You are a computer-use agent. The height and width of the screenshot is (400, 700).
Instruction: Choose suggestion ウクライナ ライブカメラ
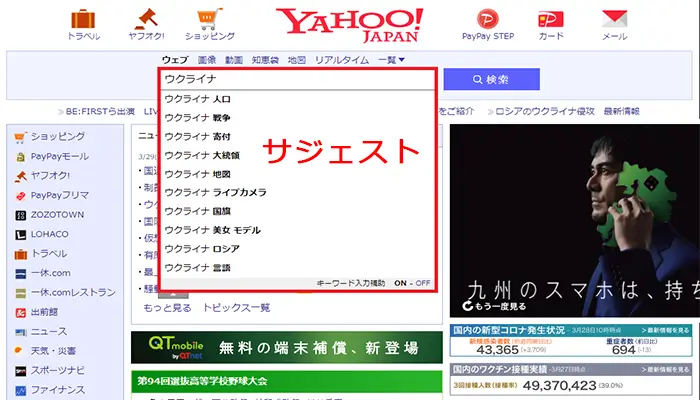coord(297,192)
